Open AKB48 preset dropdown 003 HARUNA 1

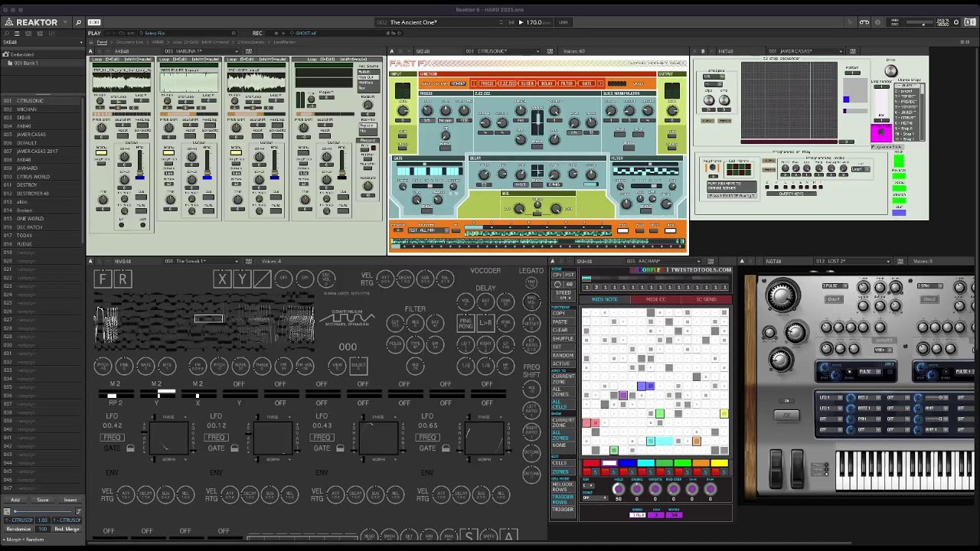click(201, 51)
